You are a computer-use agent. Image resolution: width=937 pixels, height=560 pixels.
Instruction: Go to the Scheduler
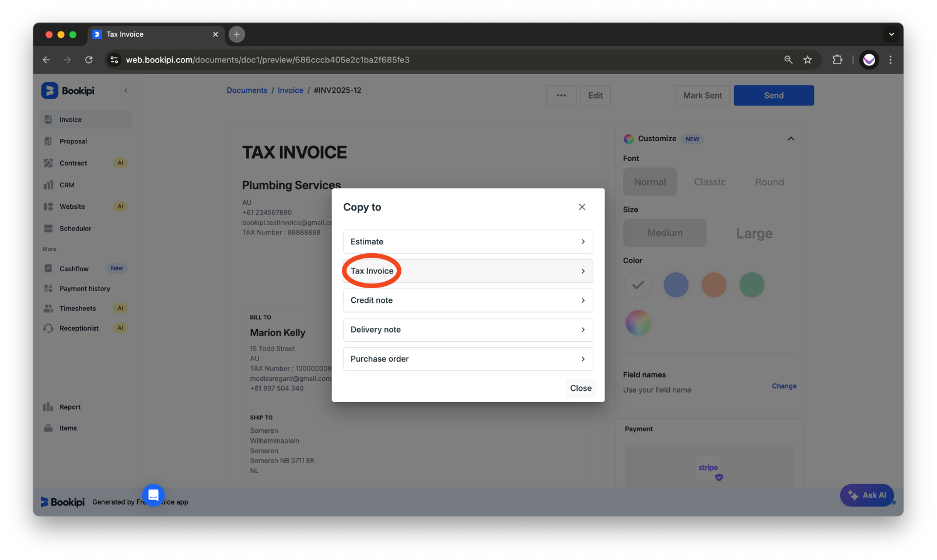(x=75, y=228)
